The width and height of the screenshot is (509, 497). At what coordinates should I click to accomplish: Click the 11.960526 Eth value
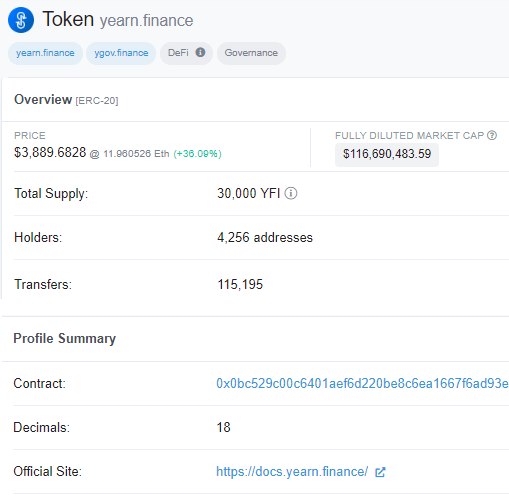(x=136, y=154)
